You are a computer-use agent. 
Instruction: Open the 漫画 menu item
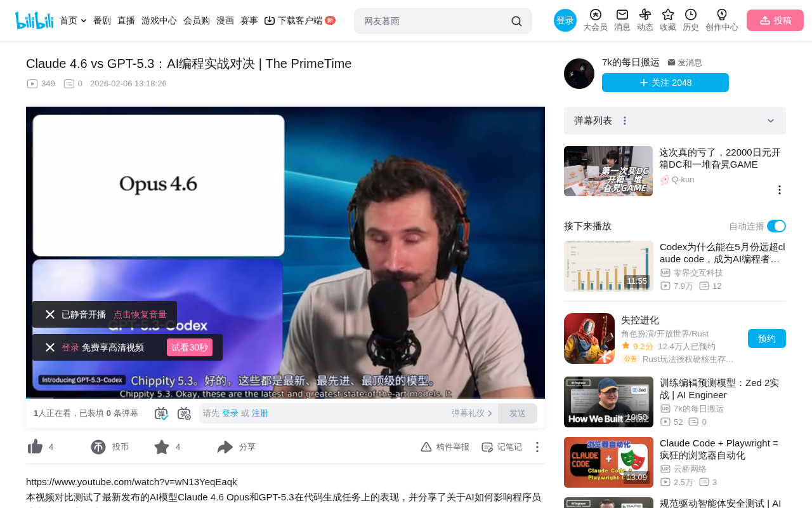click(225, 20)
